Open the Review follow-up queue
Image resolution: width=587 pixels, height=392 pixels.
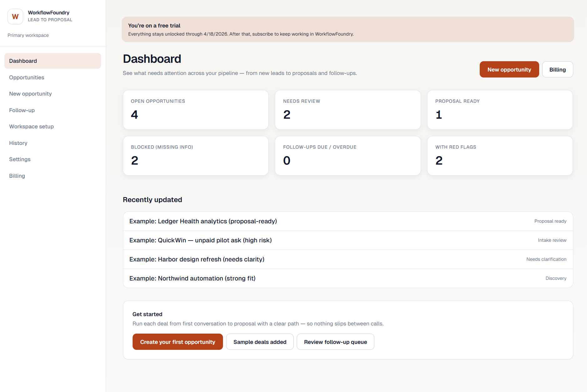tap(335, 341)
